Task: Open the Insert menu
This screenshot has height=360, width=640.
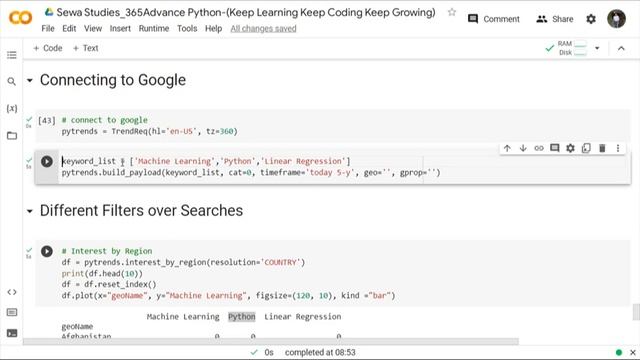Action: [x=120, y=29]
